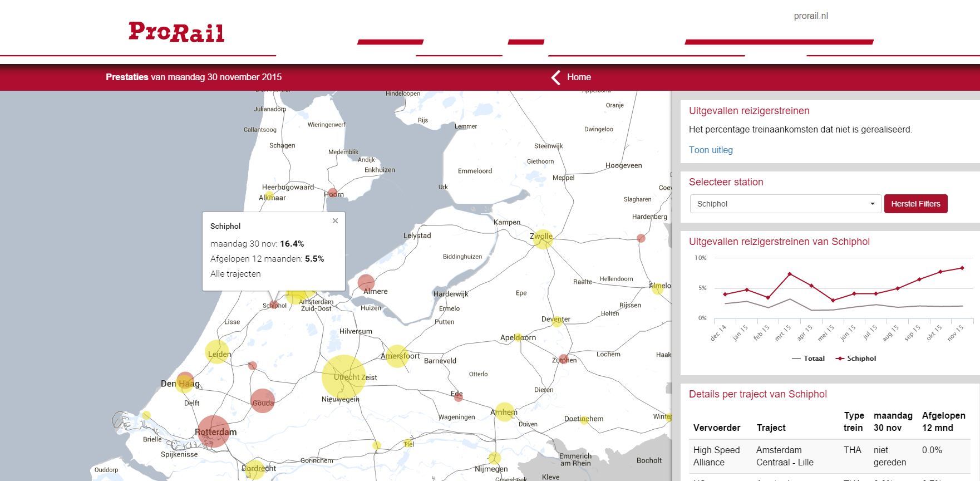Select the Almere red station marker
The width and height of the screenshot is (980, 481).
click(x=366, y=283)
